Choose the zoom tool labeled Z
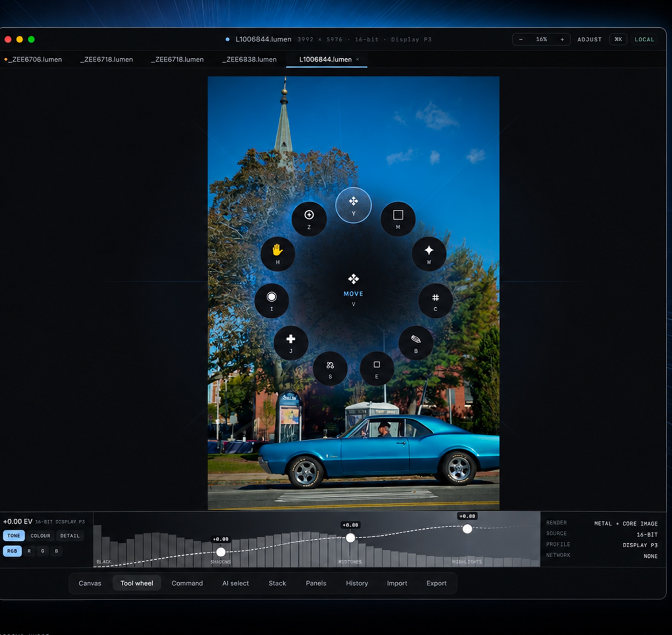This screenshot has width=672, height=635. pos(309,219)
